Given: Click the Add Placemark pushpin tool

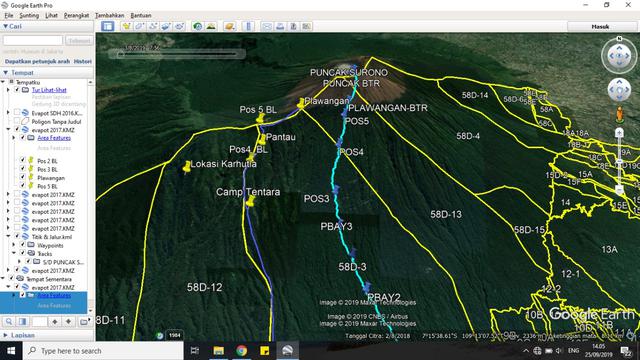Looking at the screenshot, I should tap(127, 26).
